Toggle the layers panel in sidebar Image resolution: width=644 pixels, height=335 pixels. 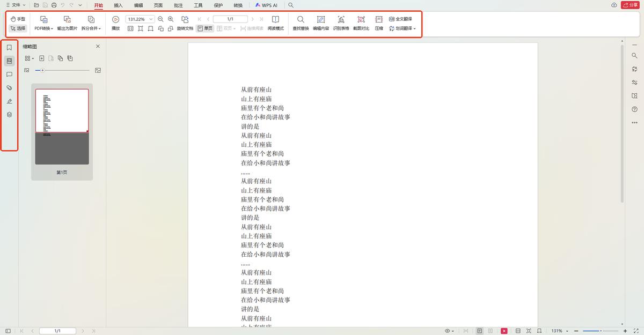pos(9,114)
